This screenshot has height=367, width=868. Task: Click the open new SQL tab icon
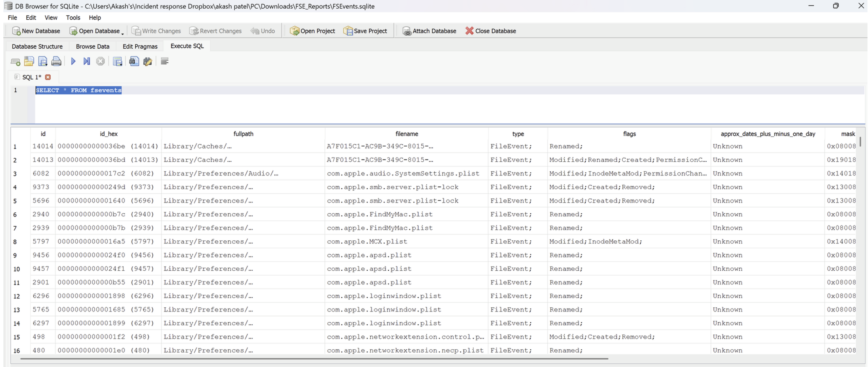tap(15, 62)
